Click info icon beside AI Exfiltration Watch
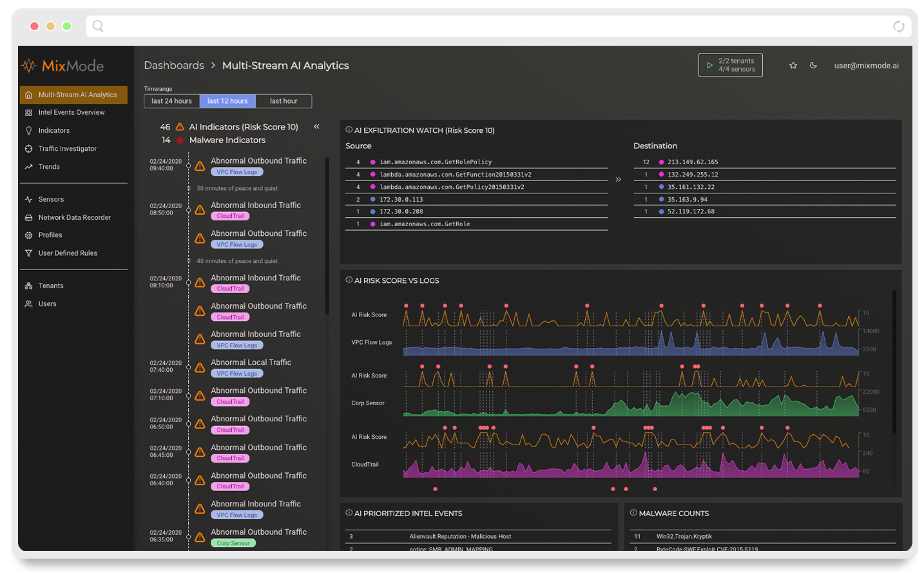 349,130
